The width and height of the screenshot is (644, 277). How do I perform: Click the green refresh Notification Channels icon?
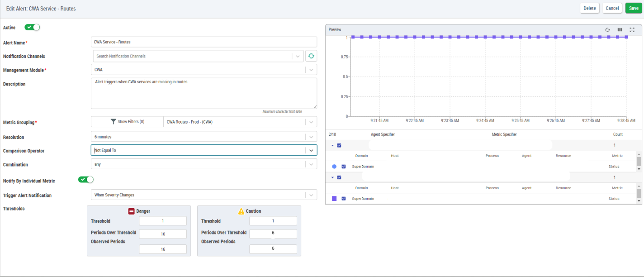click(x=311, y=56)
